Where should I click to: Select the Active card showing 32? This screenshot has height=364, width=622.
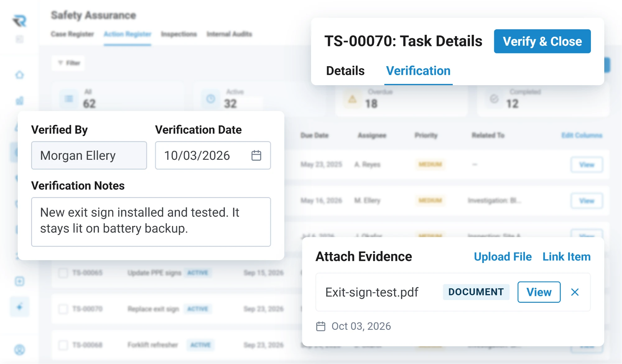(260, 99)
